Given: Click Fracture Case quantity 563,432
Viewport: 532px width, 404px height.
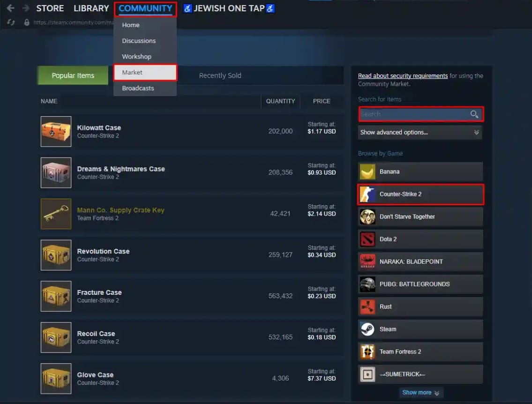Looking at the screenshot, I should tap(280, 296).
